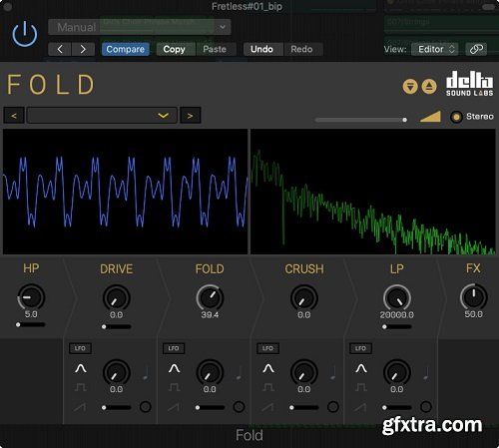Click the gold up-triangle circle icon

tap(429, 87)
